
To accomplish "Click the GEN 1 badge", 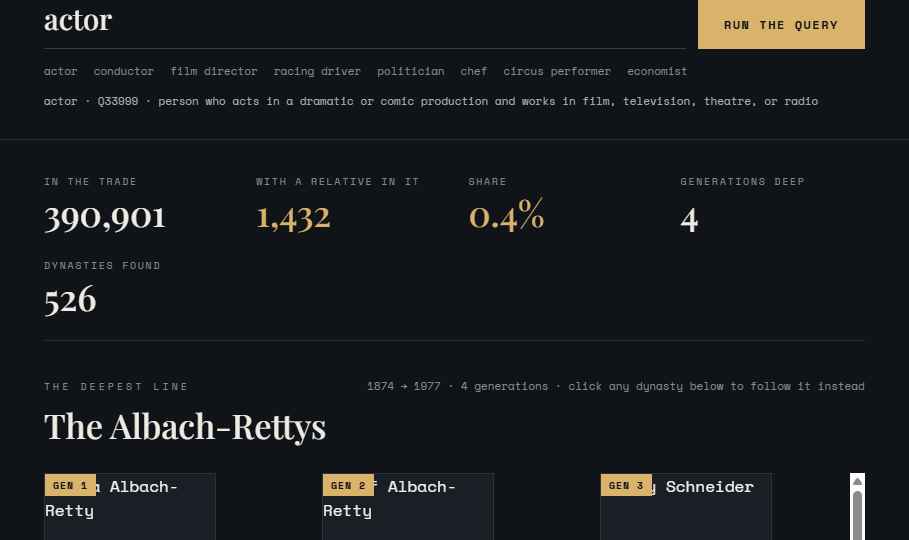I will (x=70, y=485).
